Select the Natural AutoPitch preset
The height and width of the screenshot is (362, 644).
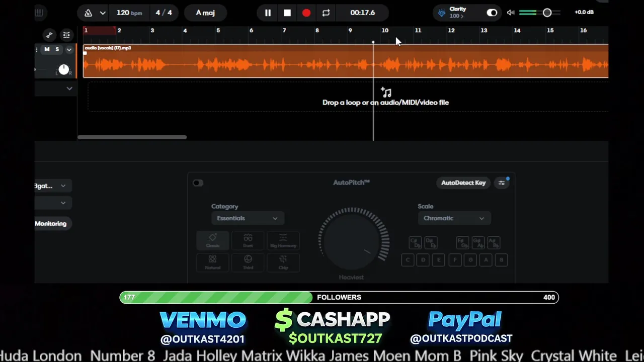[x=213, y=262]
